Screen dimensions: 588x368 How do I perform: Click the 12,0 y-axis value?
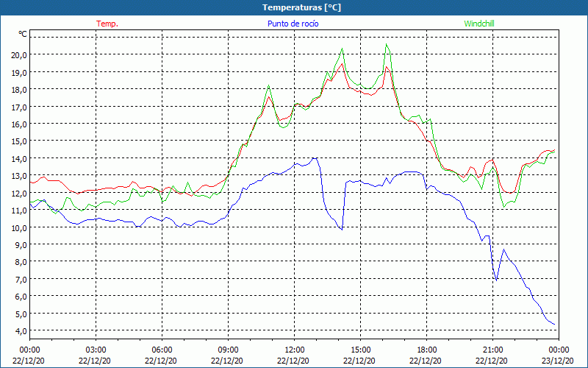[x=20, y=193]
